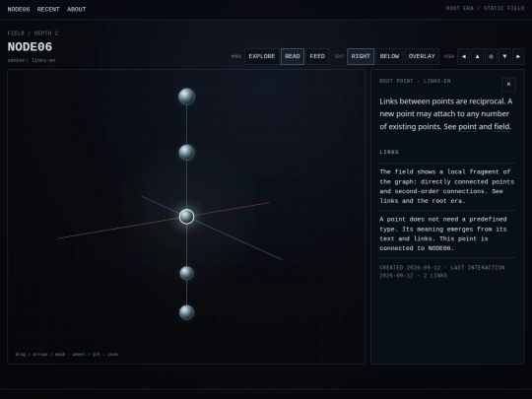Click the drag/arrows controls hint text
Image resolution: width=532 pixels, height=399 pixels.
point(67,355)
